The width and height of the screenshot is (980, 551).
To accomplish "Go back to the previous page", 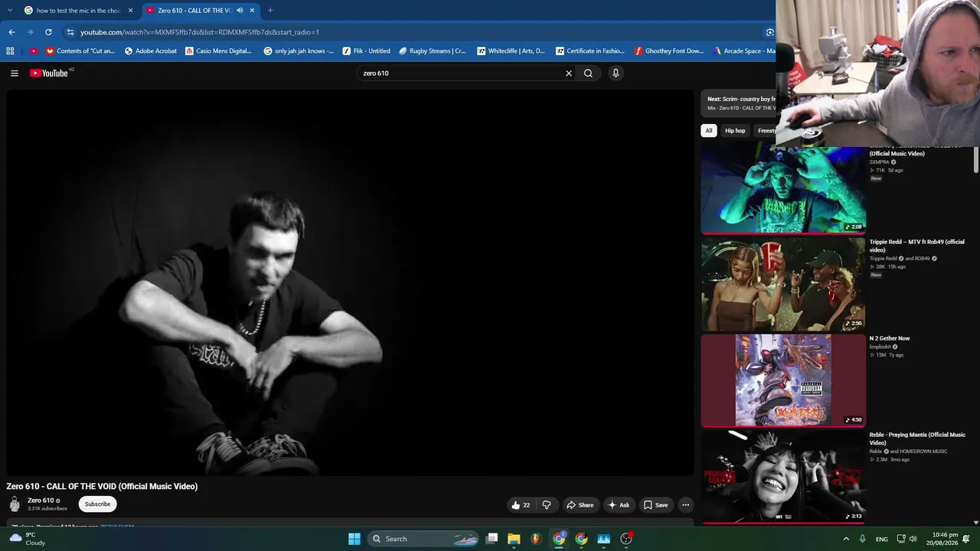I will point(11,32).
